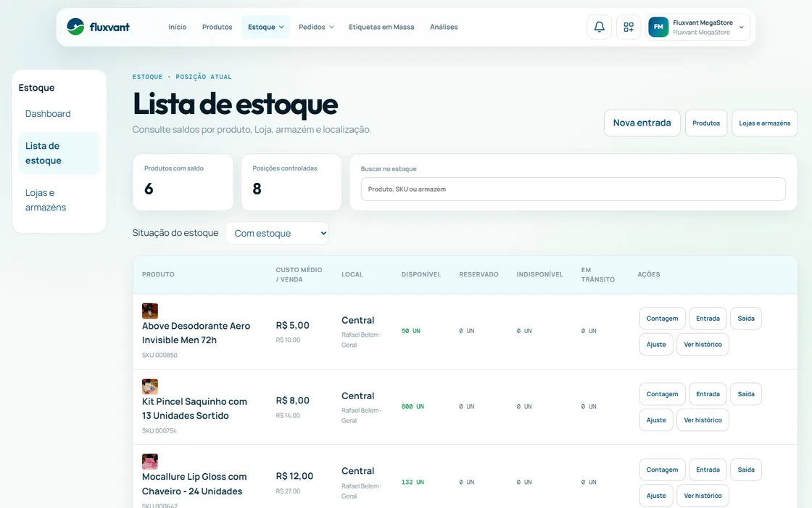Image resolution: width=812 pixels, height=508 pixels.
Task: Click Saída for Kit Pincel Saquinho
Action: (746, 394)
